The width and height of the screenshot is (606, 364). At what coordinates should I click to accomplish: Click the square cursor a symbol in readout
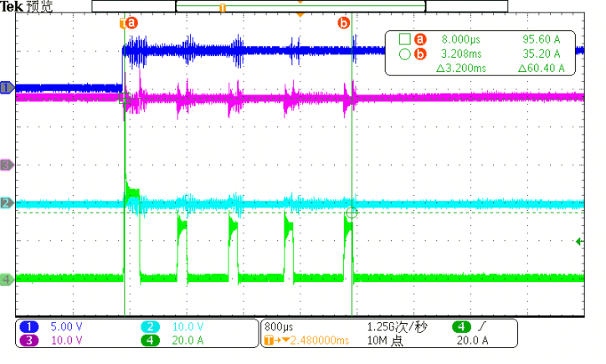404,39
